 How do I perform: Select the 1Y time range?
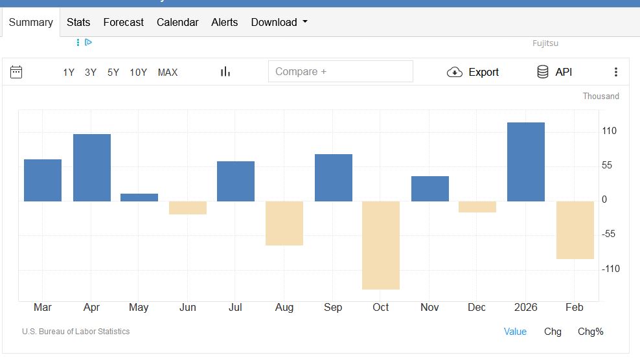[x=69, y=73]
